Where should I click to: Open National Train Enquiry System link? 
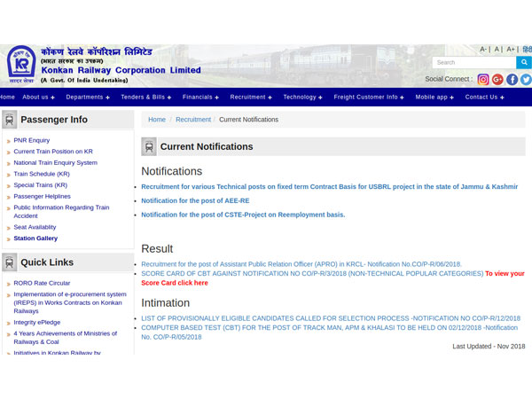55,162
